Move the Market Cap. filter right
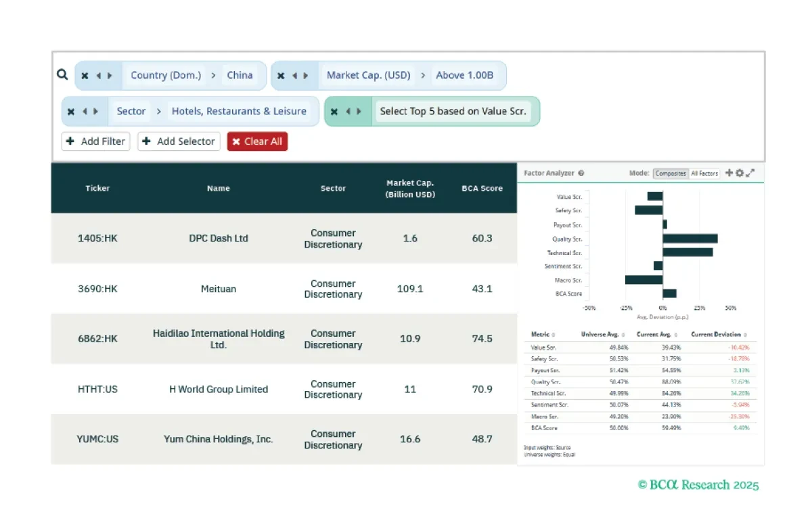This screenshot has height=510, width=812. coord(306,76)
